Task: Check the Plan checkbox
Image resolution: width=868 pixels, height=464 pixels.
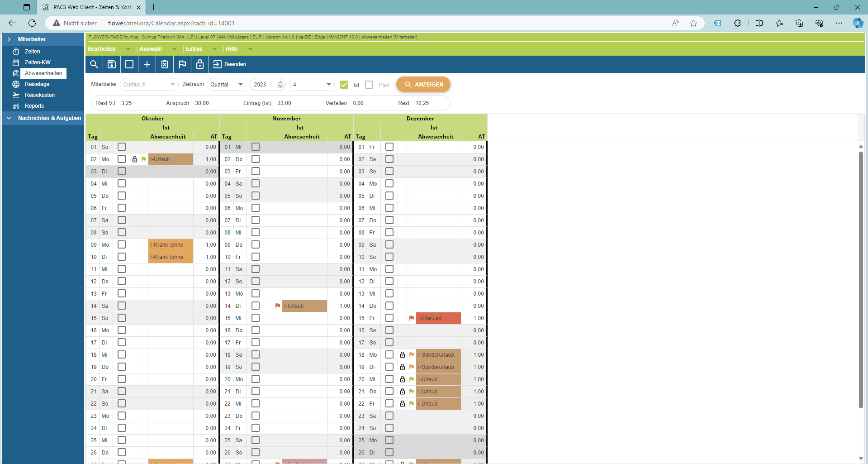Action: [369, 85]
